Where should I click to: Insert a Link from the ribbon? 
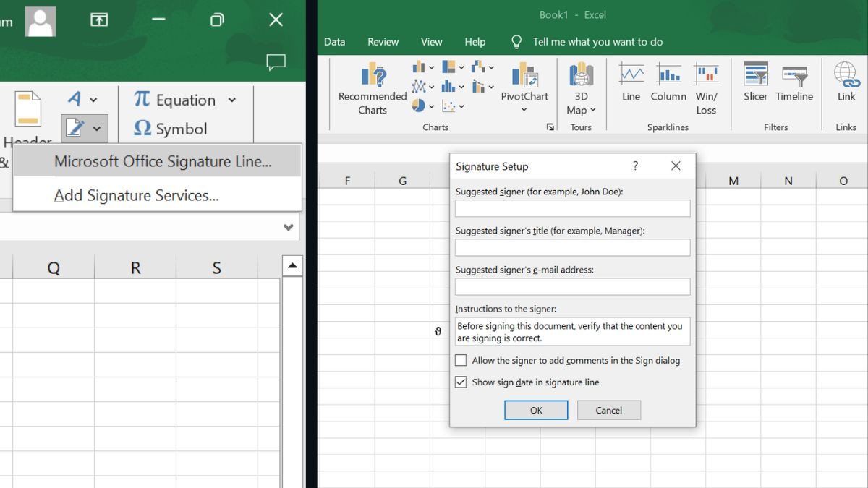click(846, 82)
